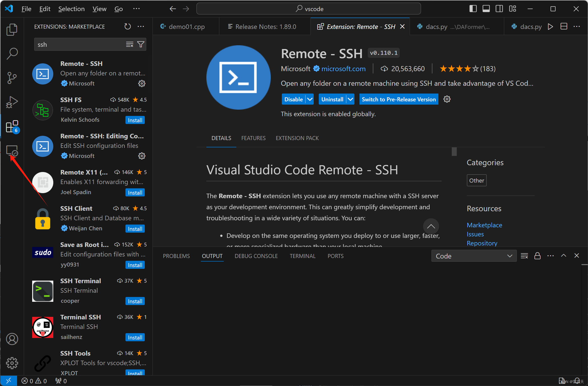Refresh the extensions marketplace list

128,26
